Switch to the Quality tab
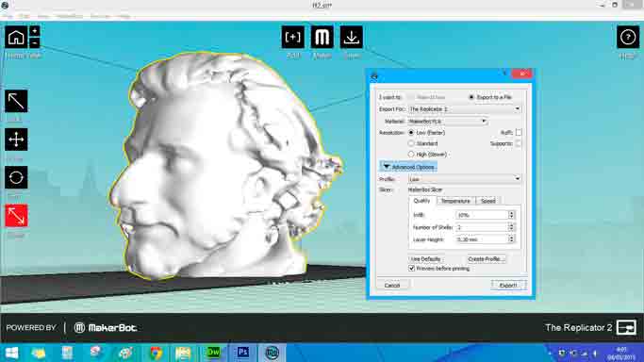The image size is (644, 362). pos(421,201)
